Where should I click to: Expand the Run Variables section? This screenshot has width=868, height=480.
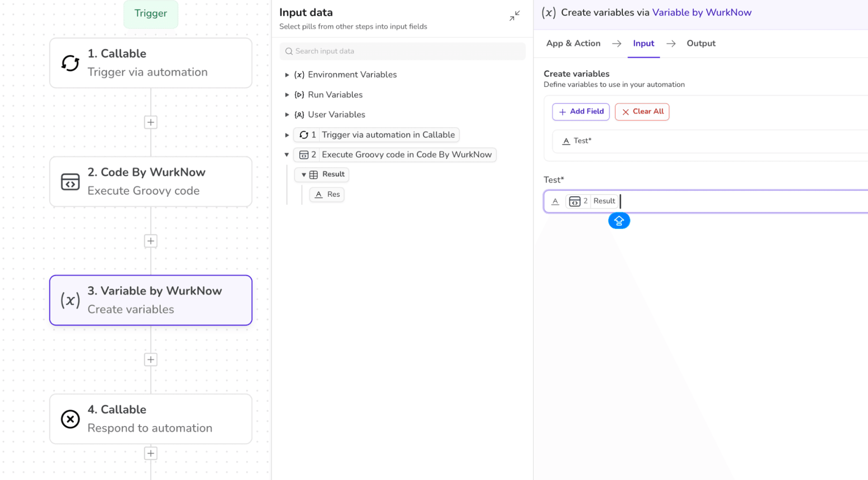click(x=287, y=95)
